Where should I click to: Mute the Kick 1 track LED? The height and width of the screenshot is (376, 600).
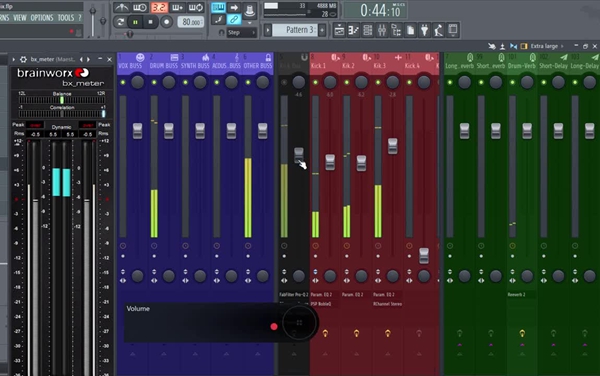click(x=316, y=82)
